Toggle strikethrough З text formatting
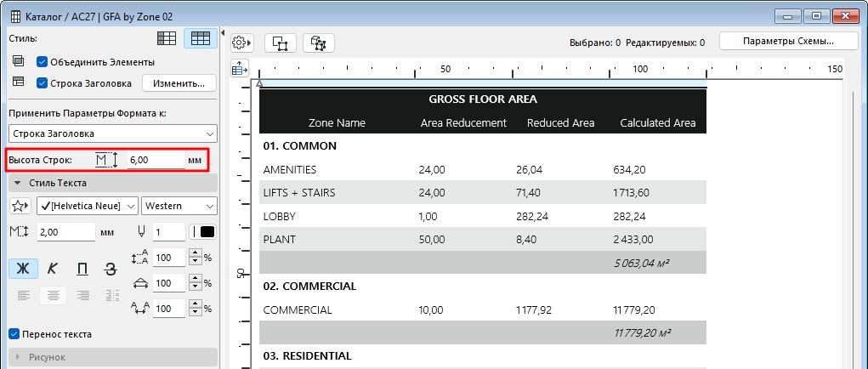The height and width of the screenshot is (369, 868). tap(111, 269)
